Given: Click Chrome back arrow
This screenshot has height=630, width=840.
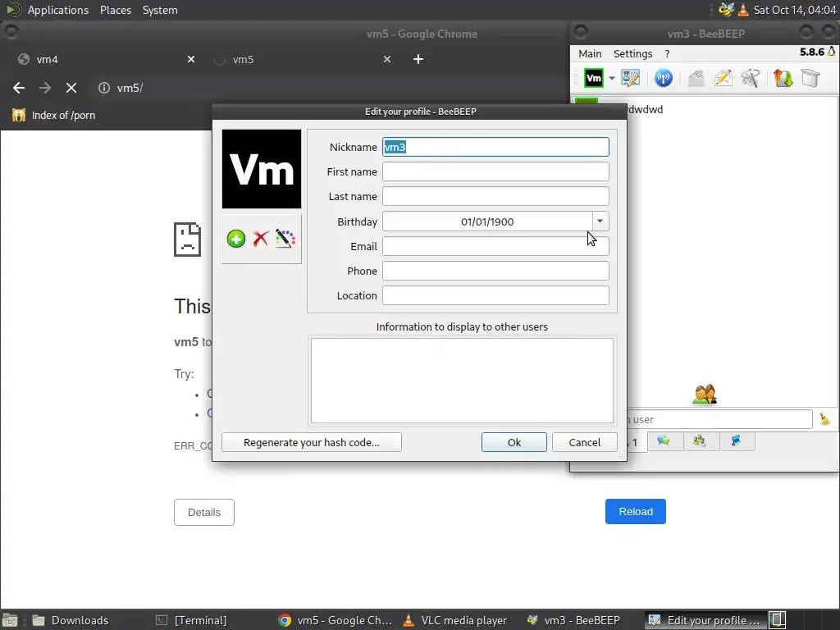Looking at the screenshot, I should 19,88.
